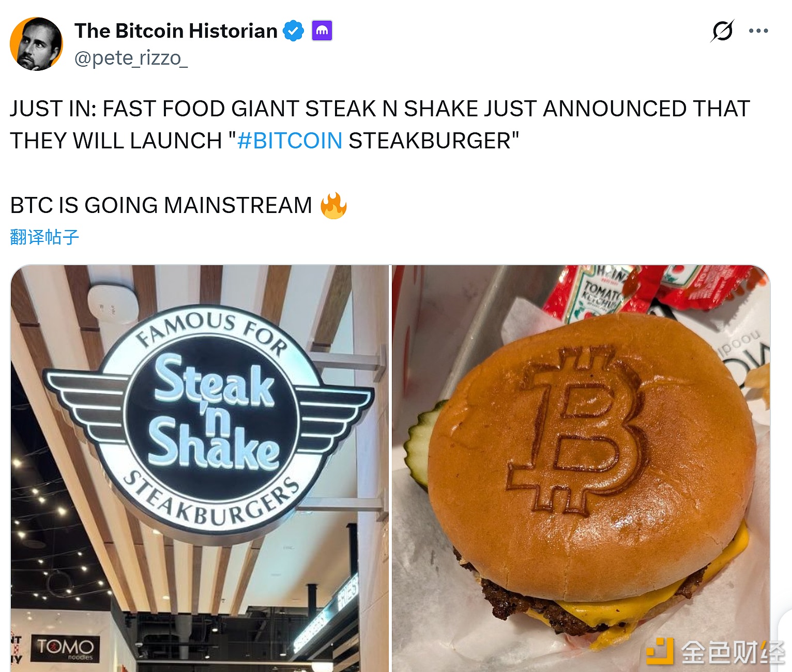This screenshot has height=672, width=792.
Task: Follow the #BITCOIN hashtag link
Action: (290, 141)
